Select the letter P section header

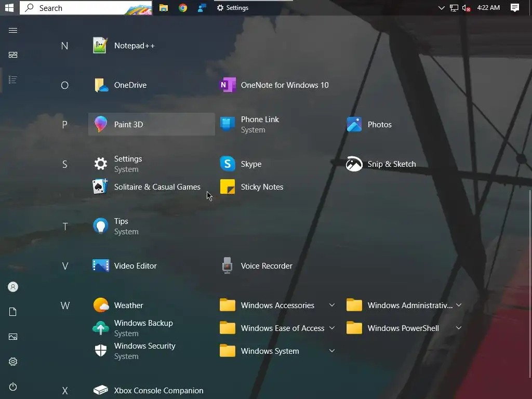(64, 125)
